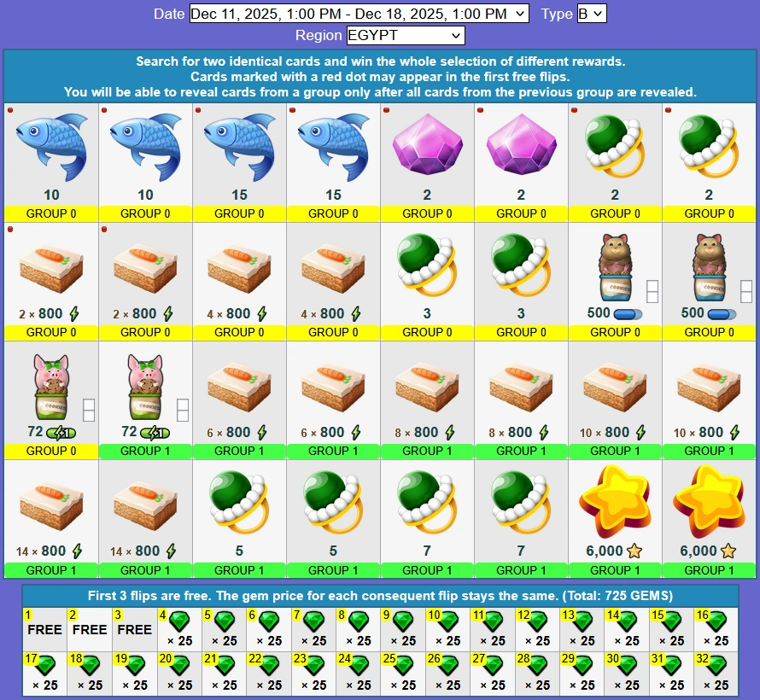The width and height of the screenshot is (760, 700).
Task: Click small stacked-squares icon on GROUP 1 pig card
Action: 183,411
